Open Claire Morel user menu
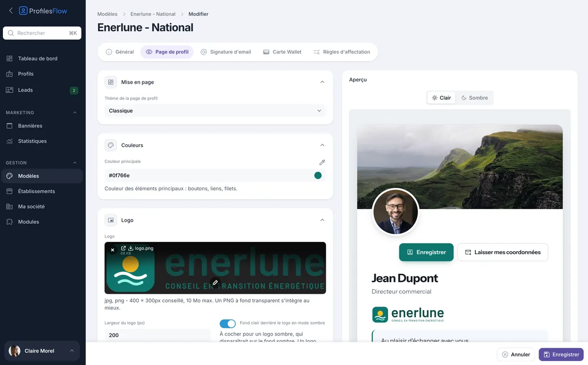 pos(42,351)
